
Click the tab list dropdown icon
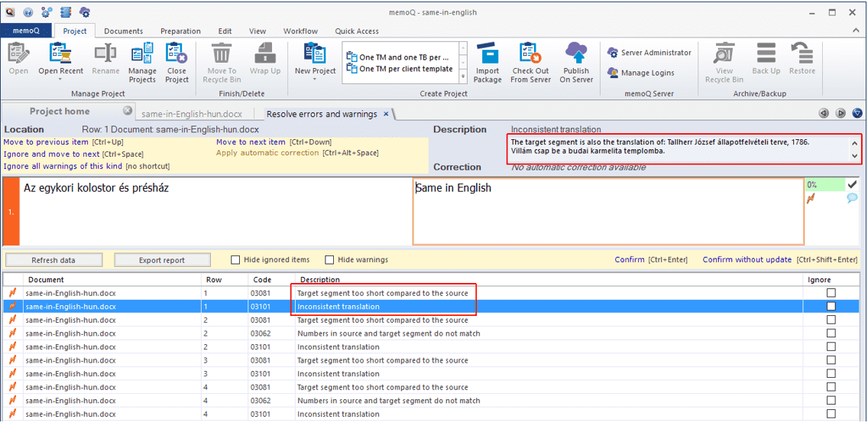857,113
